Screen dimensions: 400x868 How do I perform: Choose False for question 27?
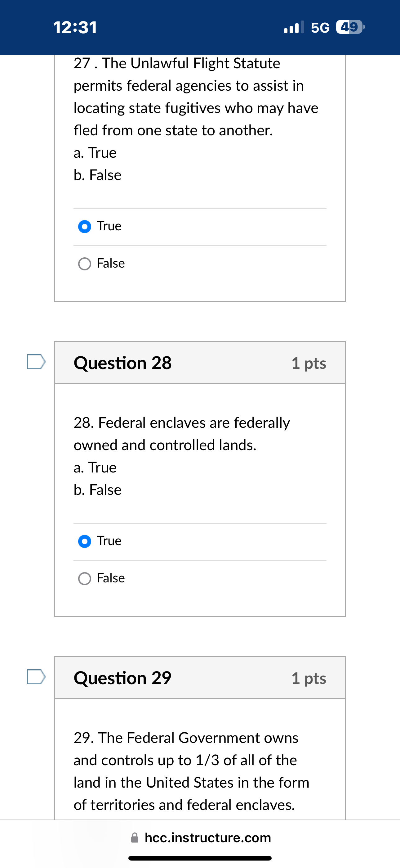tap(85, 264)
